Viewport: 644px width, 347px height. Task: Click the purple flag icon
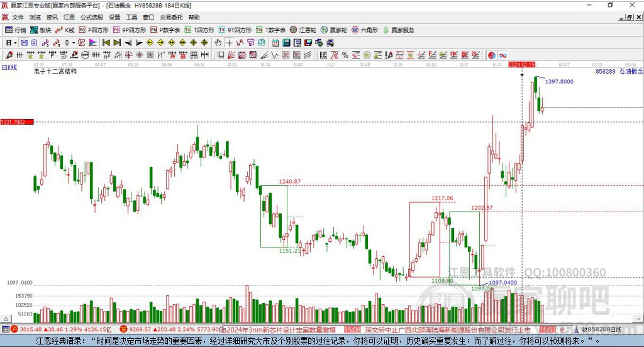tap(93, 43)
